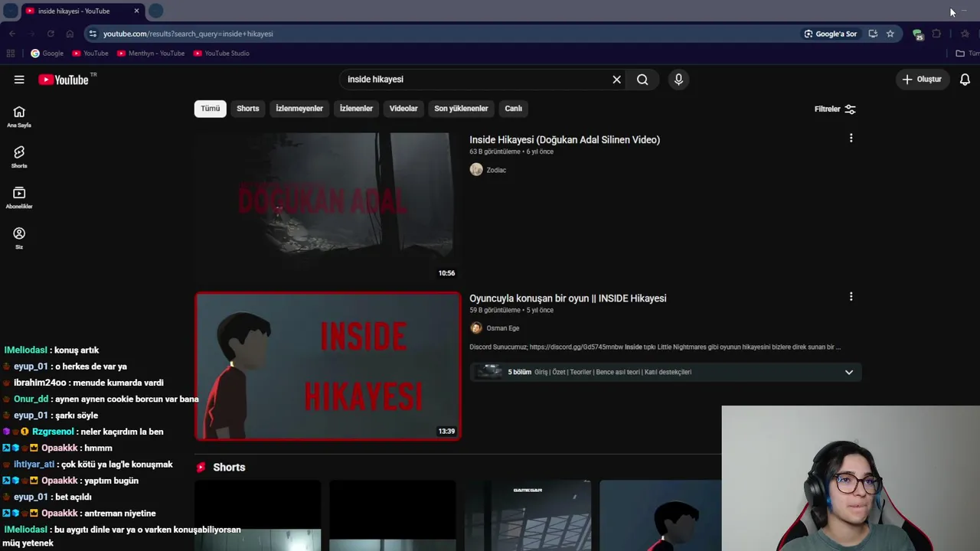The height and width of the screenshot is (551, 980).
Task: Open title Inside Hikayesi (Doğukan Adal Silinen Video)
Action: [564, 140]
